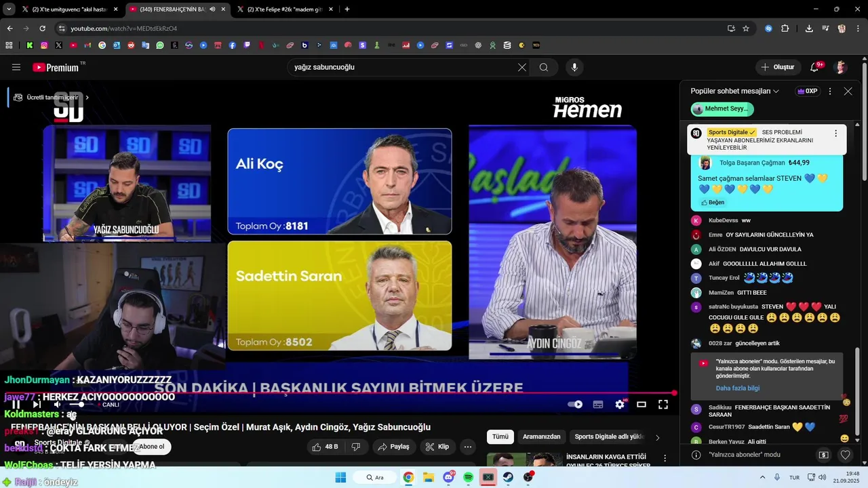Image resolution: width=868 pixels, height=488 pixels.
Task: Click the Mehmet Seyy... Super Chat chip
Action: pos(722,108)
